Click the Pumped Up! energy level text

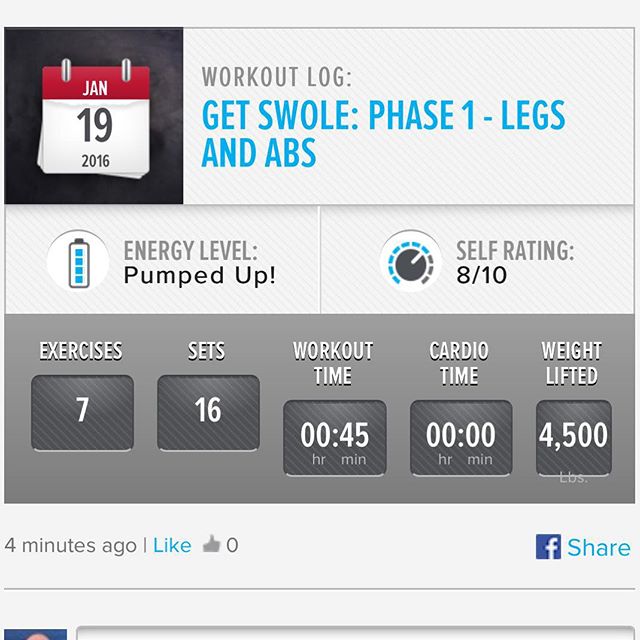(x=200, y=275)
